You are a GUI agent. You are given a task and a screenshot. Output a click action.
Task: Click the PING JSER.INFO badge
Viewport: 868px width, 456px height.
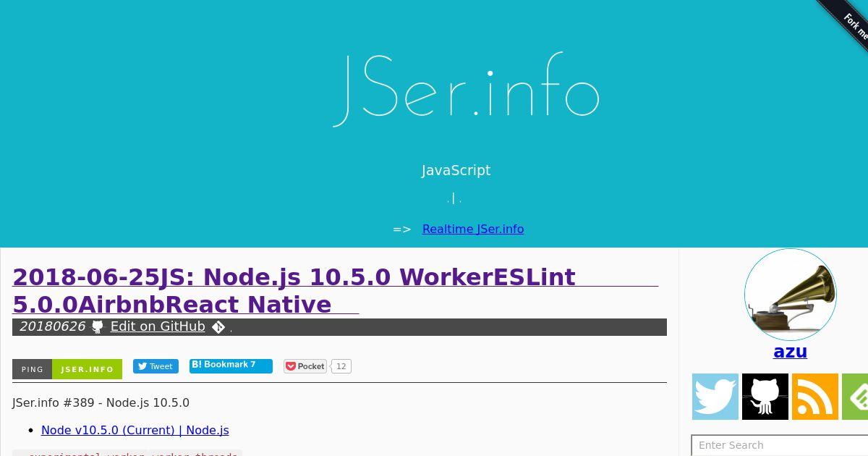tap(67, 369)
